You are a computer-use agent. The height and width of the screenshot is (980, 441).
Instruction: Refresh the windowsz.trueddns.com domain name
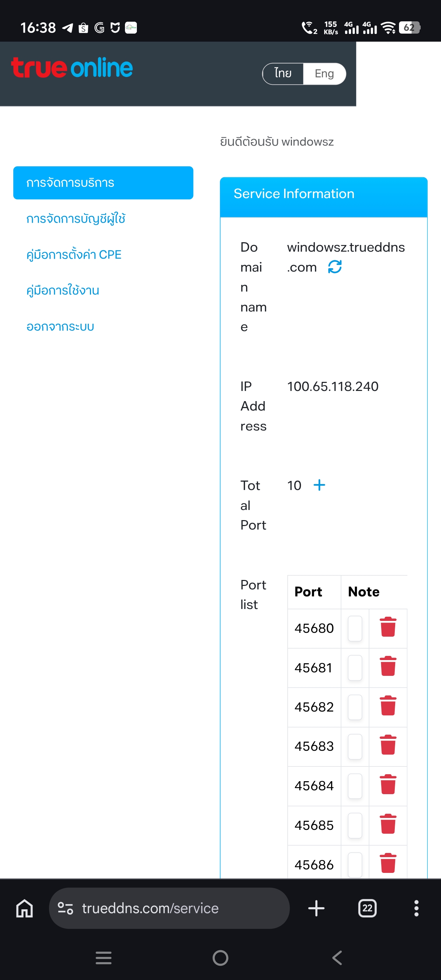(335, 267)
